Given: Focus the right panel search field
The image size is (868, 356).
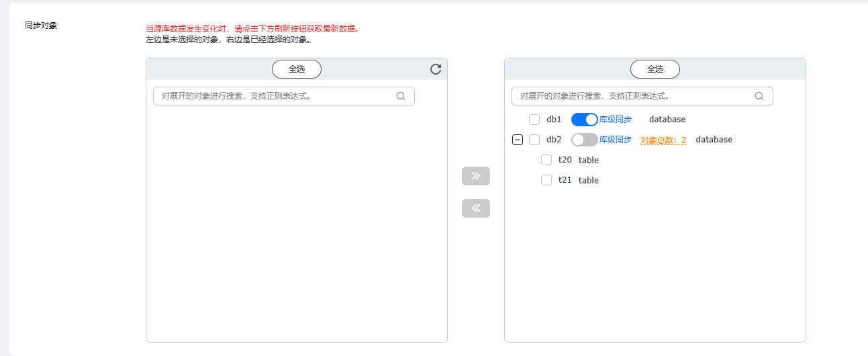Looking at the screenshot, I should (634, 96).
